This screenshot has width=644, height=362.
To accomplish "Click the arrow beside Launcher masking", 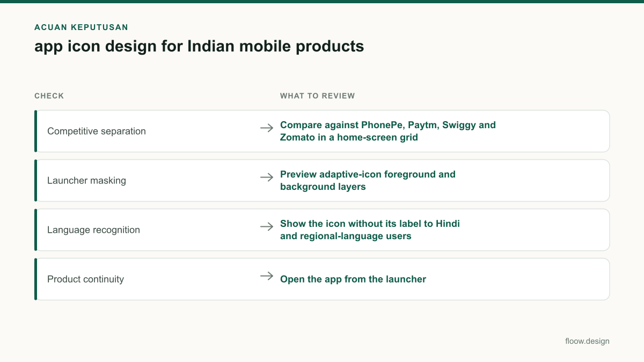I will coord(267,177).
